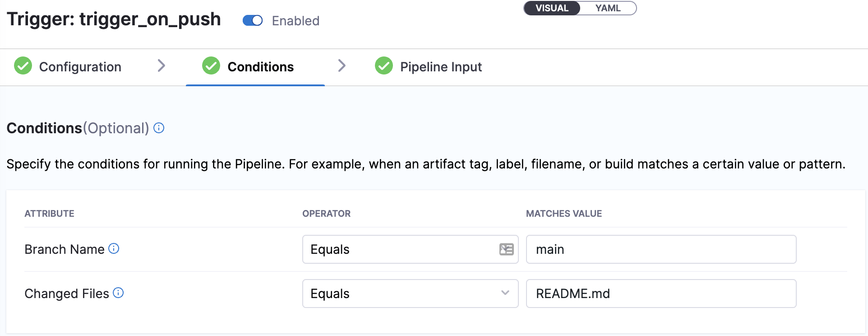
Task: Expand the Changed Files operator dropdown
Action: (x=402, y=294)
